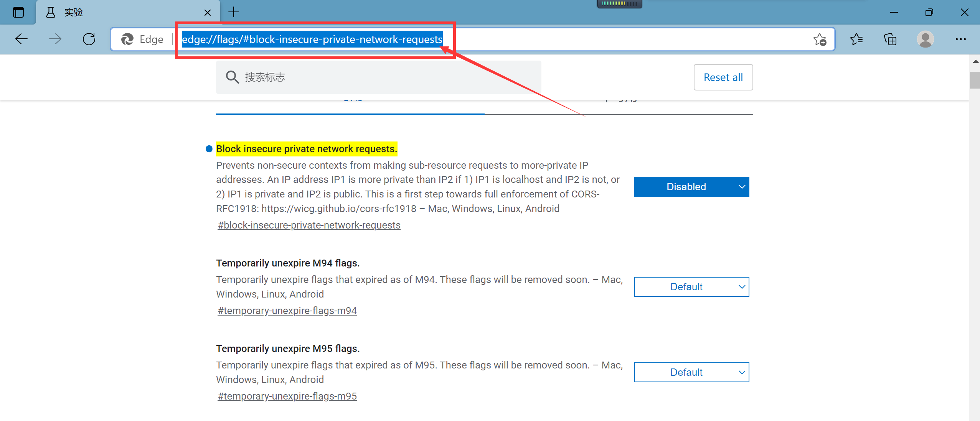Viewport: 980px width, 421px height.
Task: Select the 实验 browser tab
Action: point(128,13)
